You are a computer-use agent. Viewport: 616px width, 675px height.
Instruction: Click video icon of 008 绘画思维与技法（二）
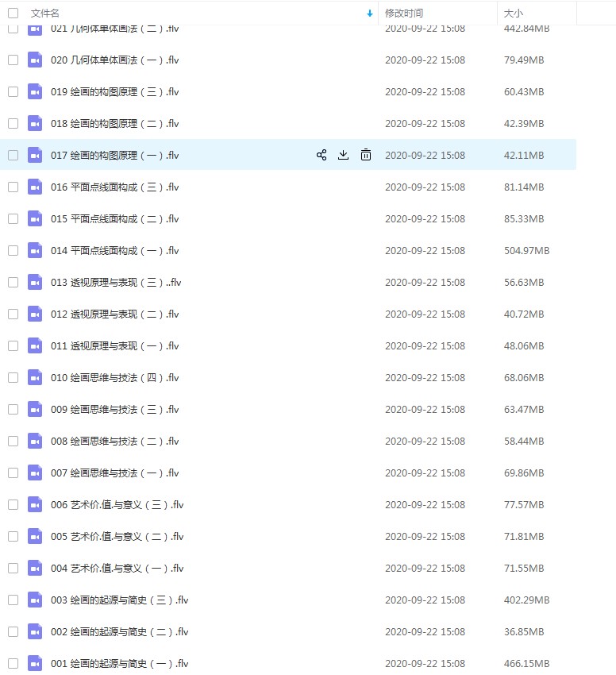click(x=35, y=442)
